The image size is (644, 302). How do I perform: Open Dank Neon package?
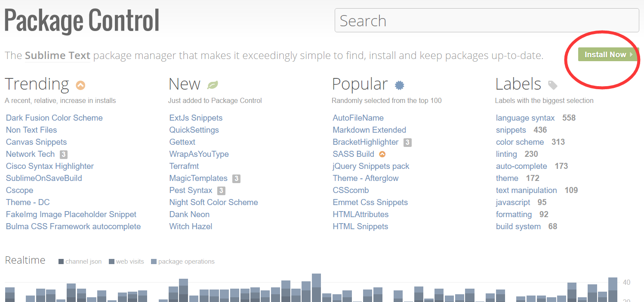190,215
